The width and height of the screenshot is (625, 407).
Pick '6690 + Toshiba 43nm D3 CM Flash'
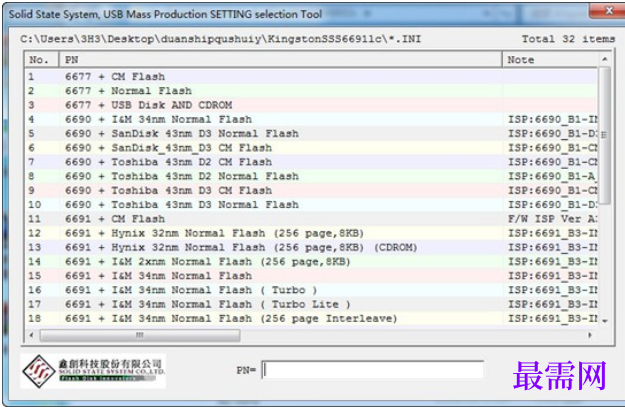click(x=311, y=190)
